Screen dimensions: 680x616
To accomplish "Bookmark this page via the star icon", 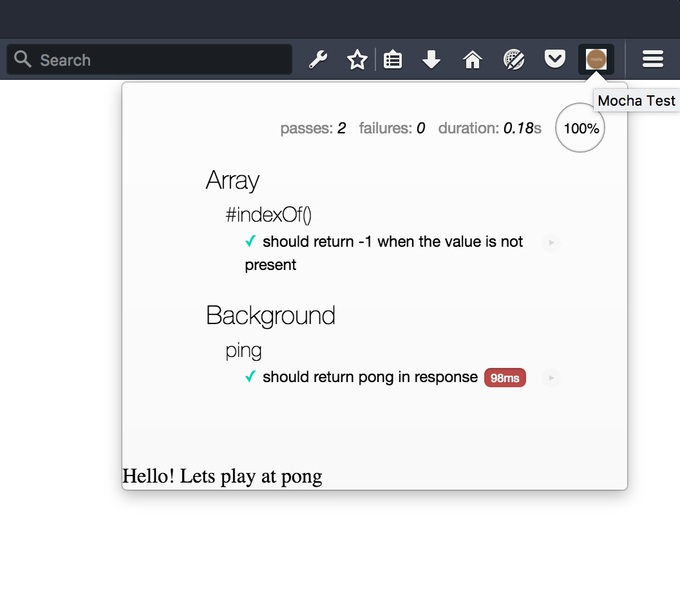I will coord(357,59).
